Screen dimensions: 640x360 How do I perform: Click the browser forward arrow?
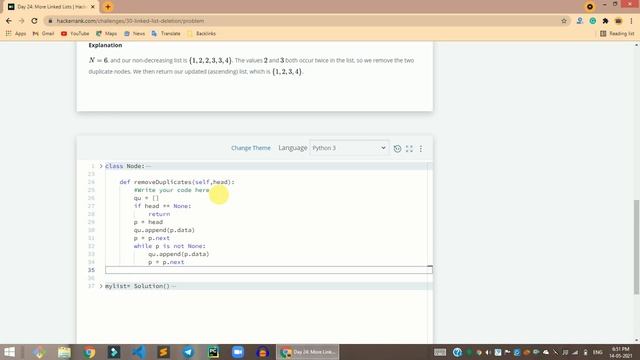click(x=22, y=21)
